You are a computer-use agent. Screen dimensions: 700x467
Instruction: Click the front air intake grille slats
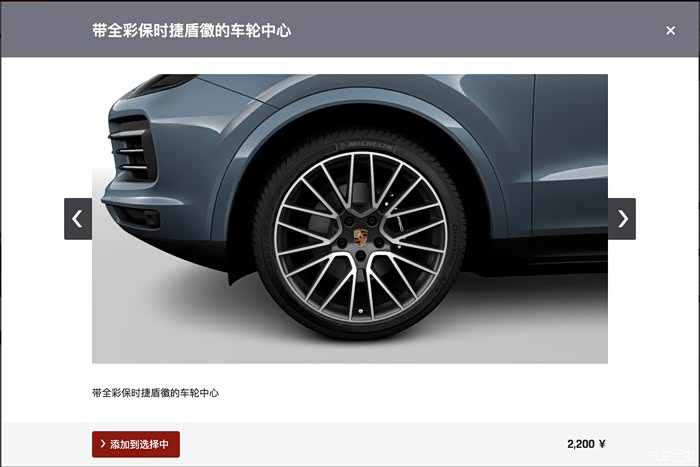pos(131,151)
